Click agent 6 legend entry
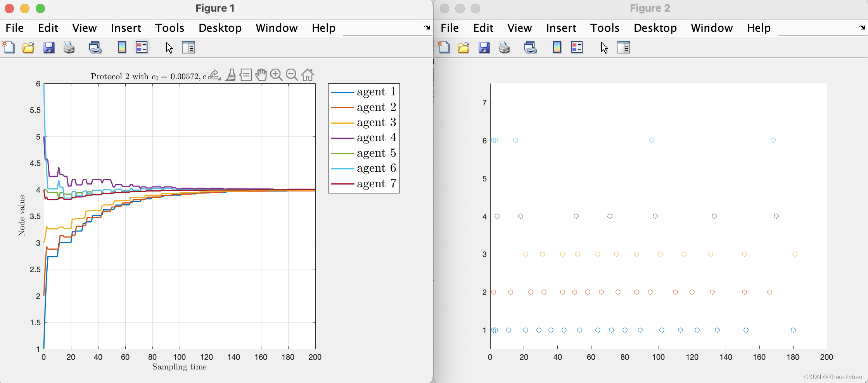868x383 pixels. 363,168
